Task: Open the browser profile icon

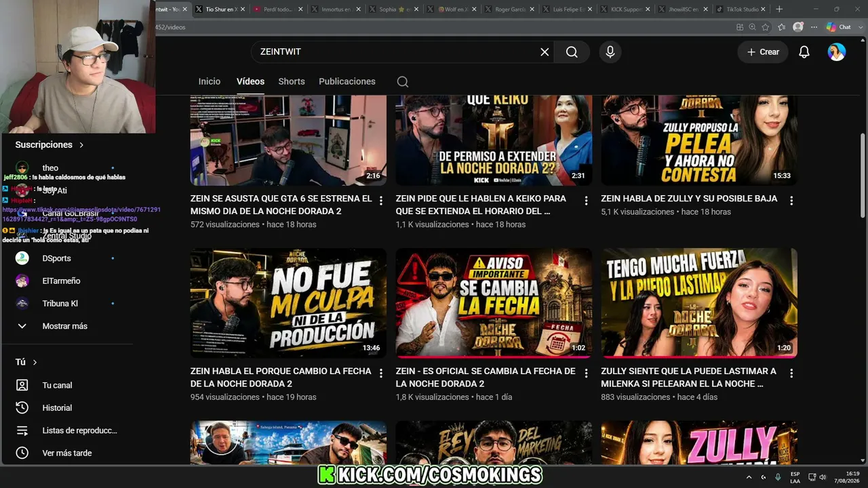Action: point(798,27)
